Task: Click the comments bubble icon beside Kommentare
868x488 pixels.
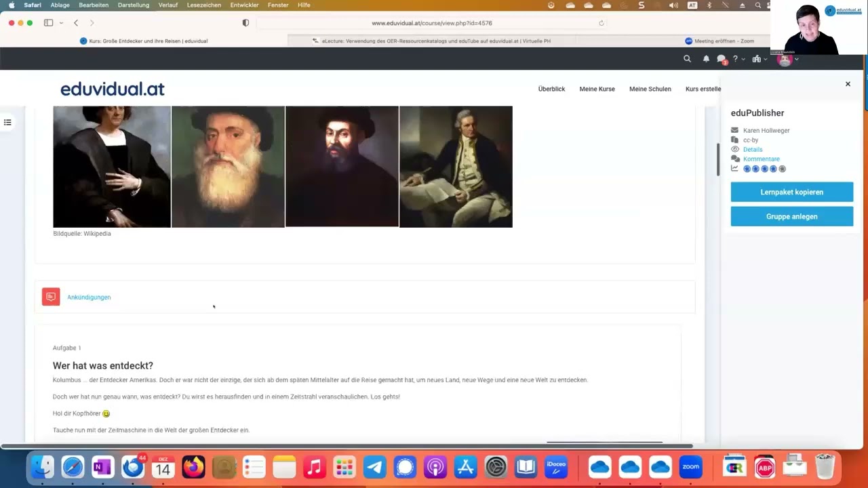Action: 734,159
